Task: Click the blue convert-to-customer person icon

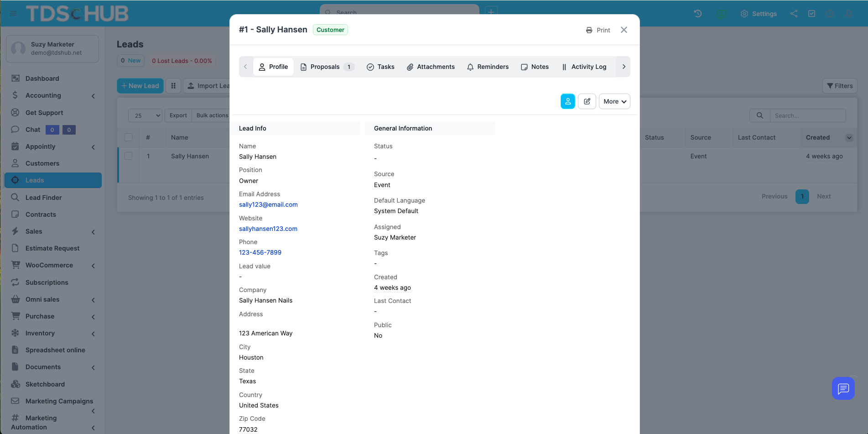Action: tap(567, 101)
